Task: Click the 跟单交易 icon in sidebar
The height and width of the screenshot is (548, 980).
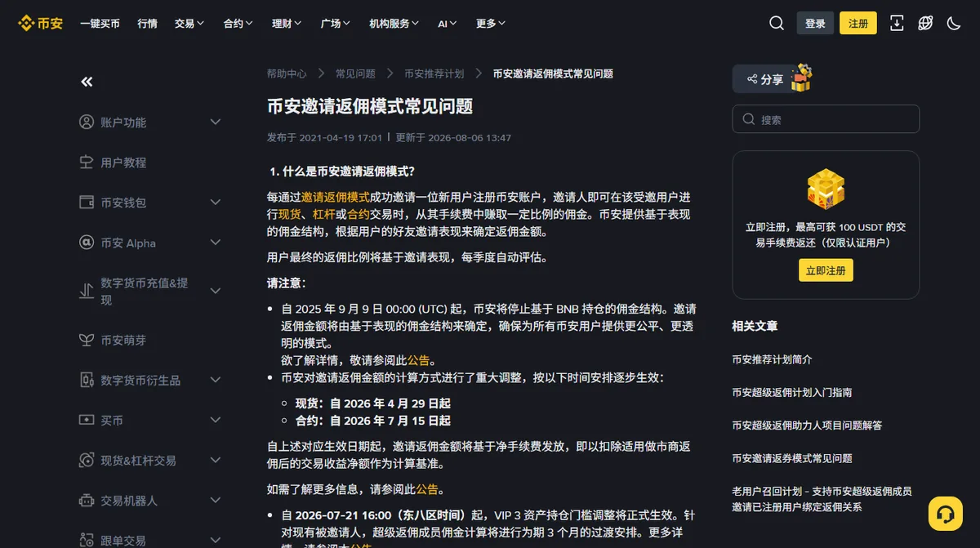Action: coord(87,540)
